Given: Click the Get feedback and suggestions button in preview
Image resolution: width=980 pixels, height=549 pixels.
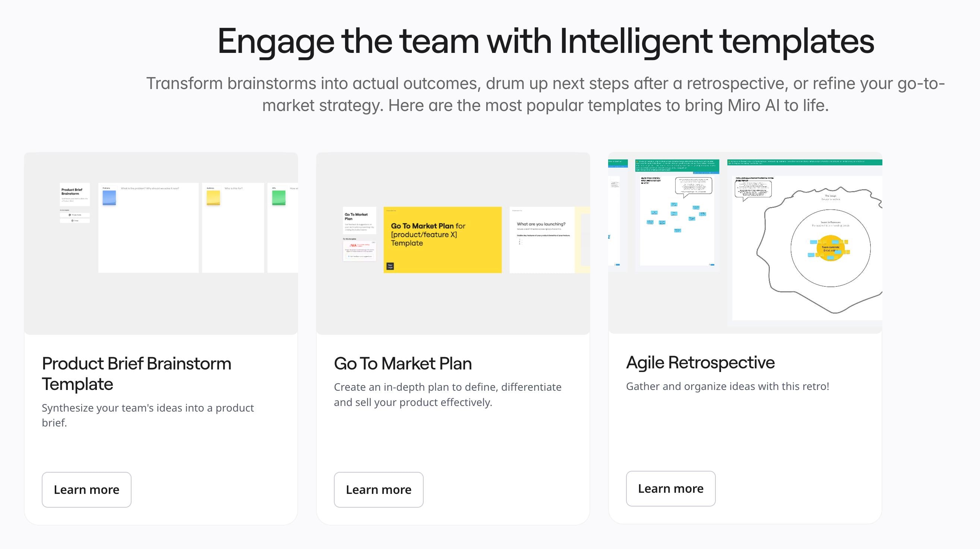Looking at the screenshot, I should point(360,256).
